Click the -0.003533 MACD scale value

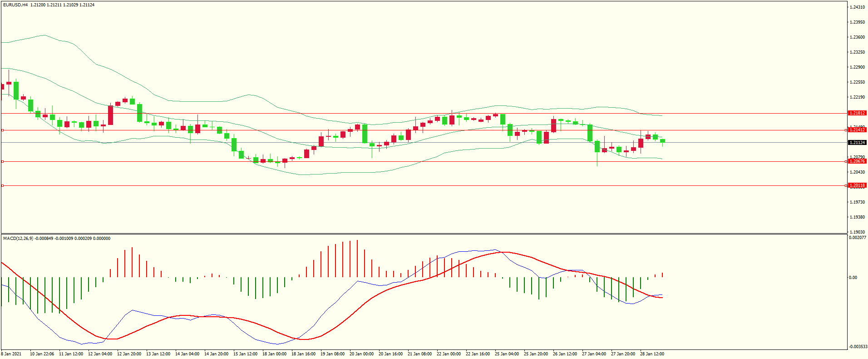(857, 347)
